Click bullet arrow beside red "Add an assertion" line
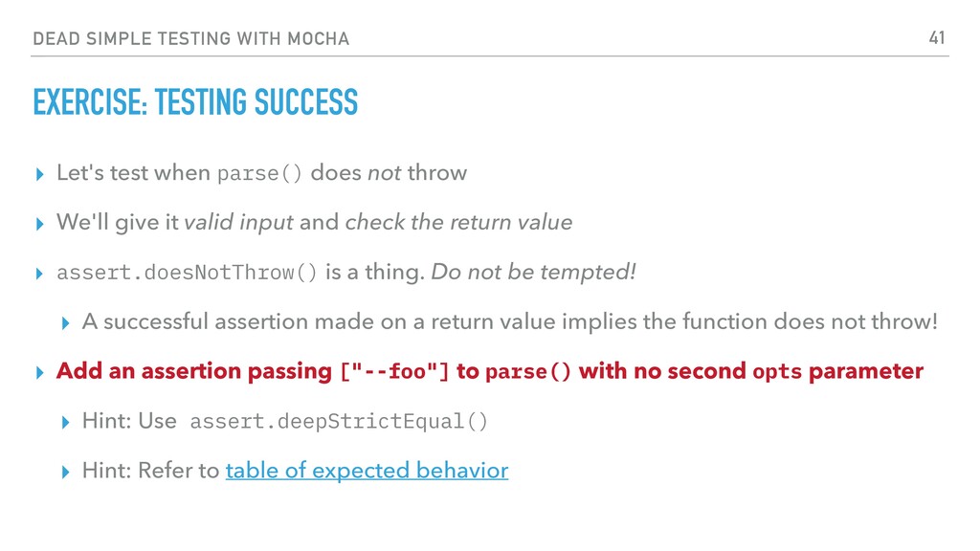Viewport: 980px width, 551px height. click(40, 373)
